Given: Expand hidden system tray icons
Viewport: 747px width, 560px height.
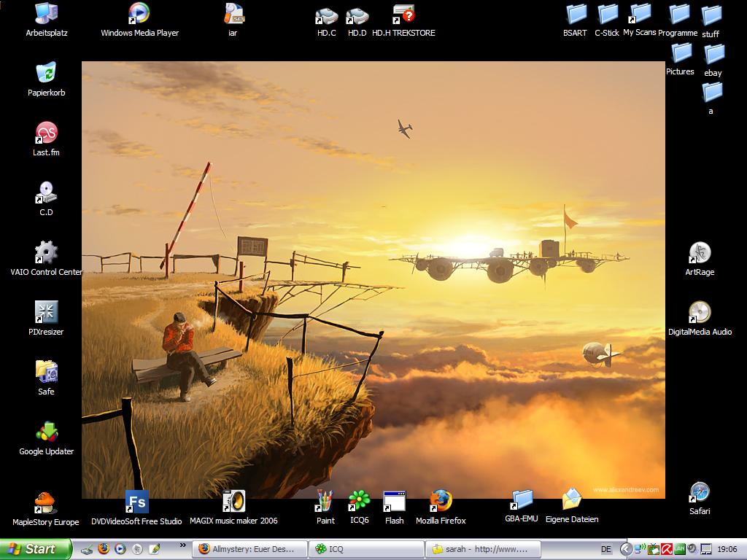Looking at the screenshot, I should [626, 550].
